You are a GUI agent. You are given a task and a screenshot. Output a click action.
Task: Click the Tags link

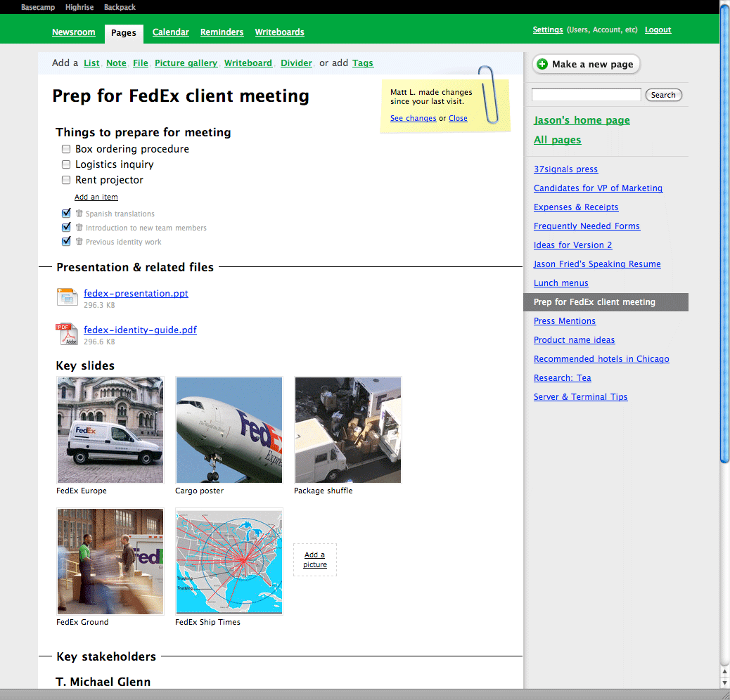tap(363, 63)
